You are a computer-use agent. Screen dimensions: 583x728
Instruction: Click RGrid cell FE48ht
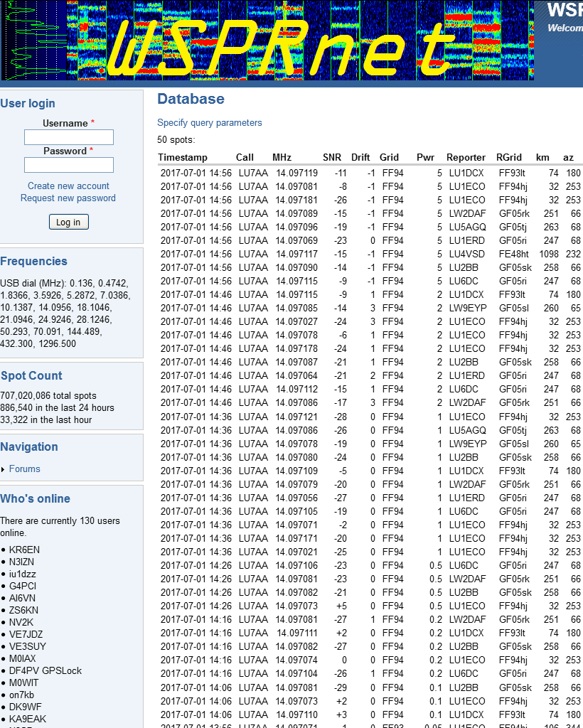point(514,254)
